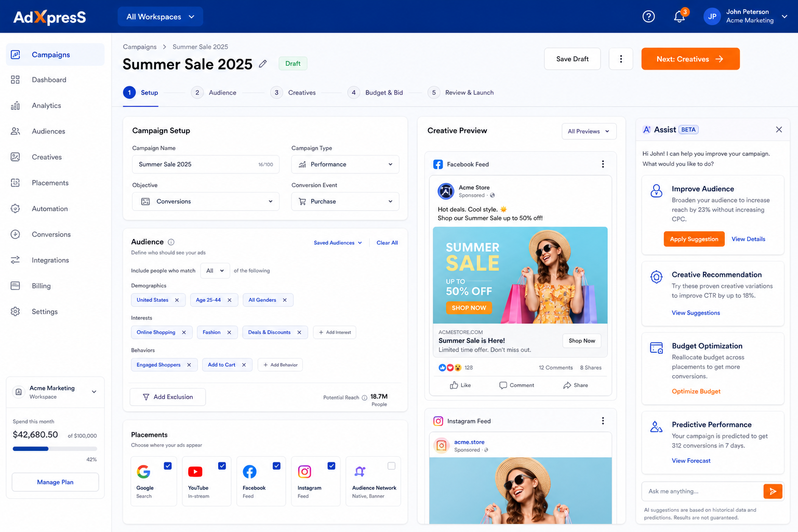Screen dimensions: 798x532
Task: Uncheck the YouTube In-stream placement
Action: [222, 466]
